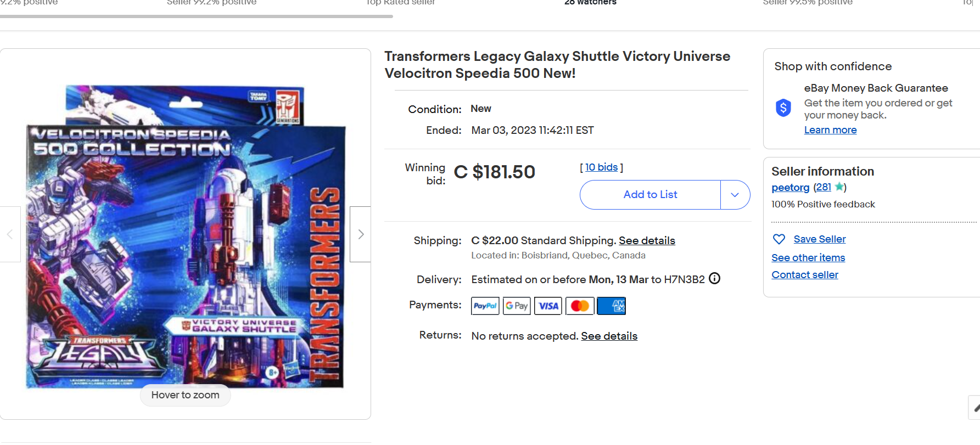This screenshot has height=445, width=980.
Task: Click the horizontal carousel scrollbar
Action: click(196, 16)
